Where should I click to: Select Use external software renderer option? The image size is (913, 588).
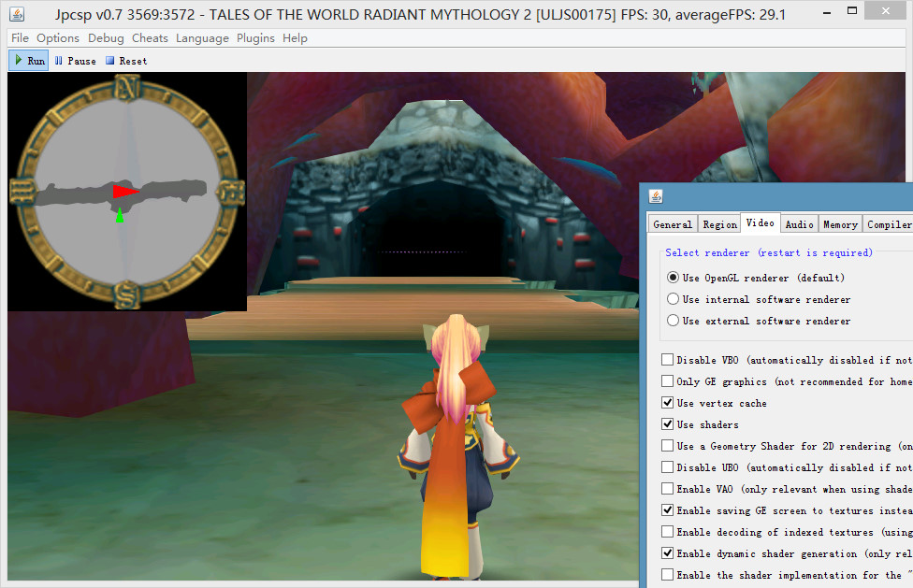(x=674, y=321)
